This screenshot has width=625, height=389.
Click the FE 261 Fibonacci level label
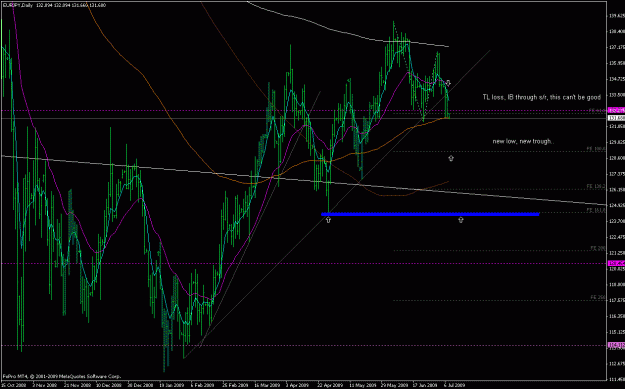[598, 298]
